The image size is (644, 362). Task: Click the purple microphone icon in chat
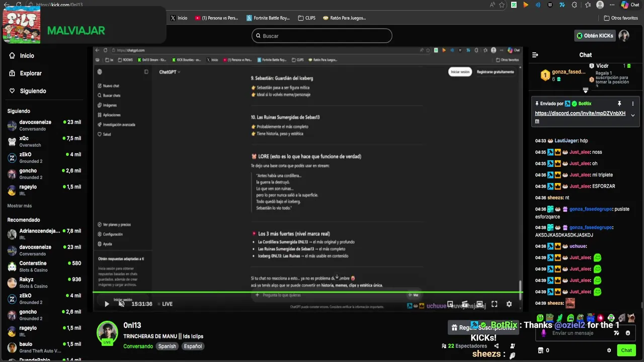[x=543, y=333]
